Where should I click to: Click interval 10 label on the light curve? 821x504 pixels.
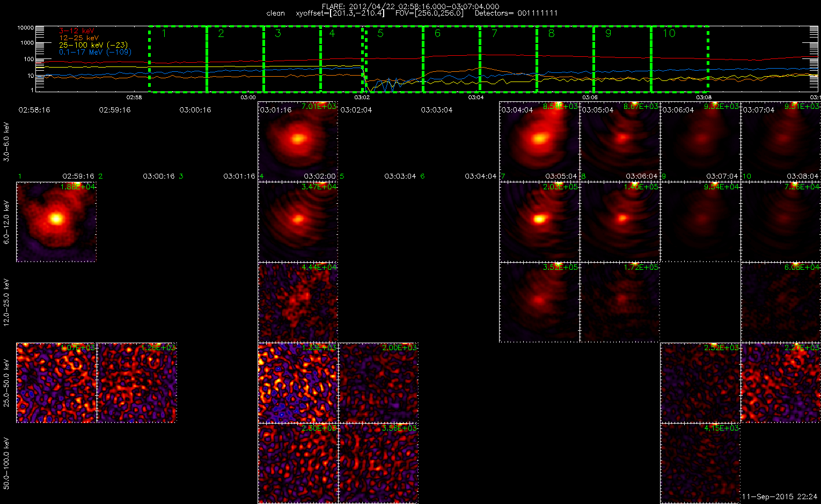coord(669,34)
